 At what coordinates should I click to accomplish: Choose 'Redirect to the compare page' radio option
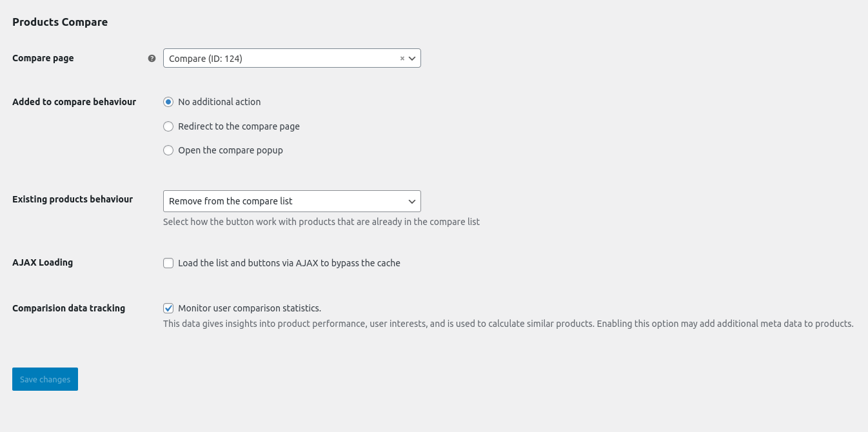pos(168,126)
